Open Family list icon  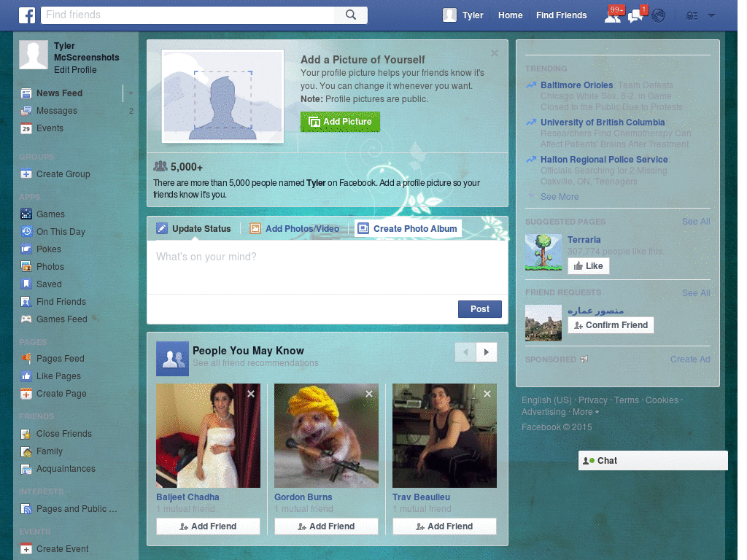click(26, 451)
